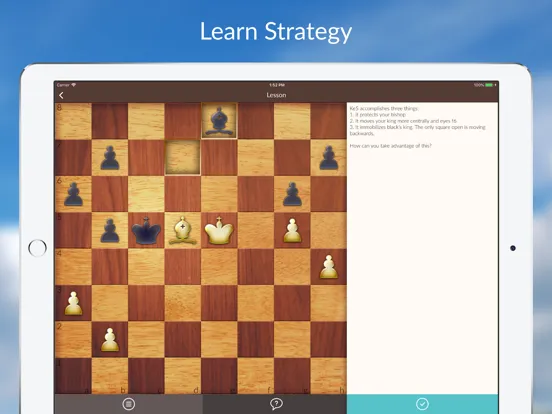Select the black pawn on h7
Image resolution: width=552 pixels, height=414 pixels.
[x=329, y=158]
